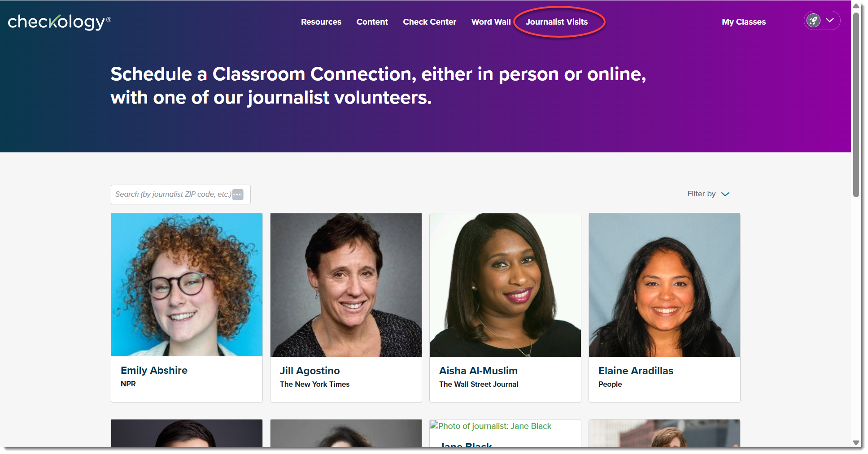Click the scrollbar down arrow
The image size is (868, 454).
[856, 442]
